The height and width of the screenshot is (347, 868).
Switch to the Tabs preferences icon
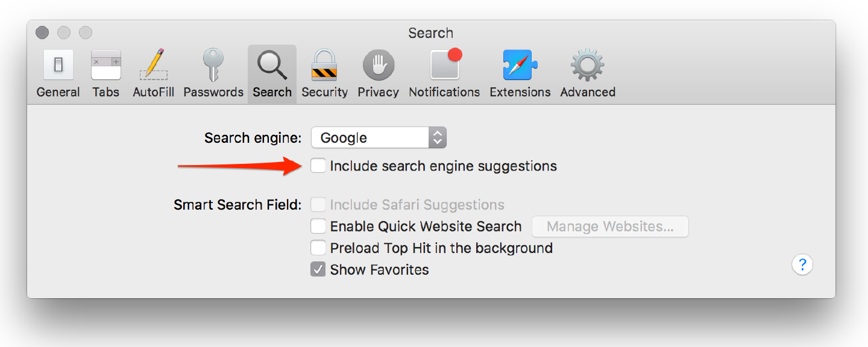tap(106, 66)
